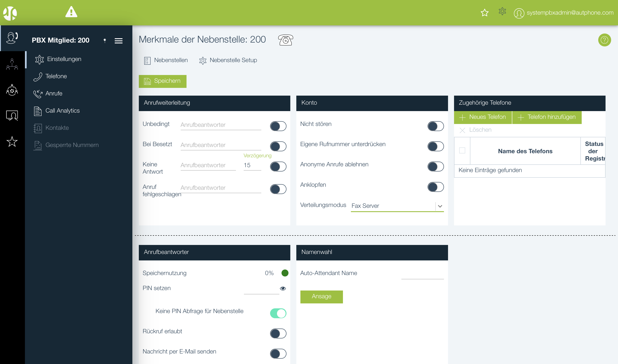Viewport: 618px width, 364px height.
Task: Click the Verzögerung field showing 15
Action: (252, 165)
